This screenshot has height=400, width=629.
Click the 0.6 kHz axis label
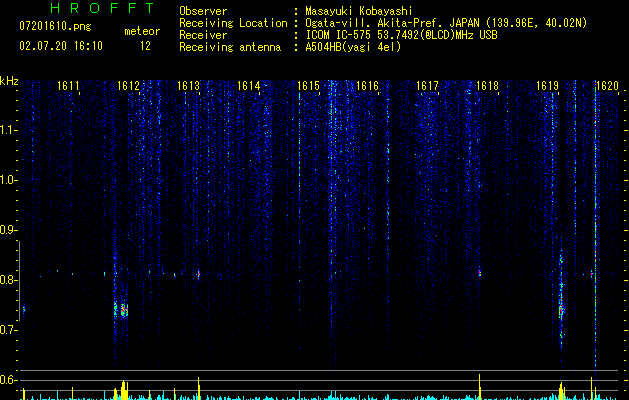click(8, 380)
